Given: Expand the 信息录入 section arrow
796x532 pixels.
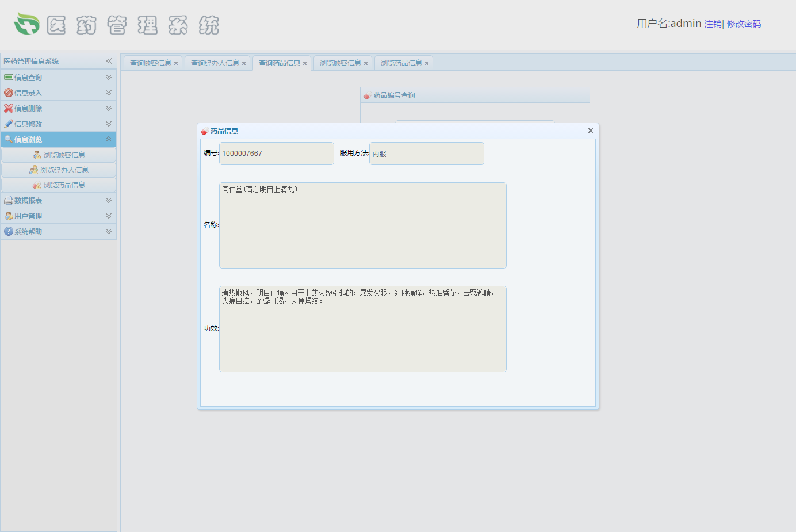Looking at the screenshot, I should pyautogui.click(x=109, y=93).
